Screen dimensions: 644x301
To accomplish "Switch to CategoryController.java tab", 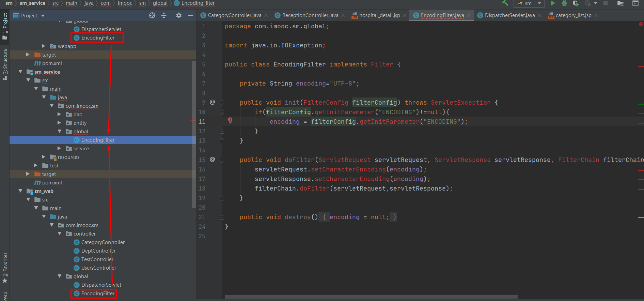I will [235, 15].
